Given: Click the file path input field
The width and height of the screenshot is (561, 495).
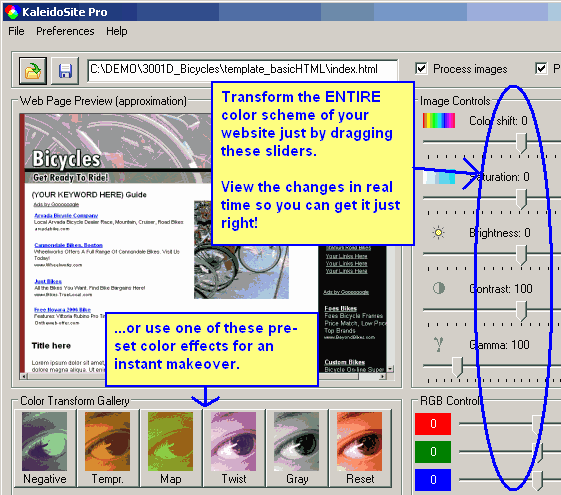Looking at the screenshot, I should [x=243, y=69].
